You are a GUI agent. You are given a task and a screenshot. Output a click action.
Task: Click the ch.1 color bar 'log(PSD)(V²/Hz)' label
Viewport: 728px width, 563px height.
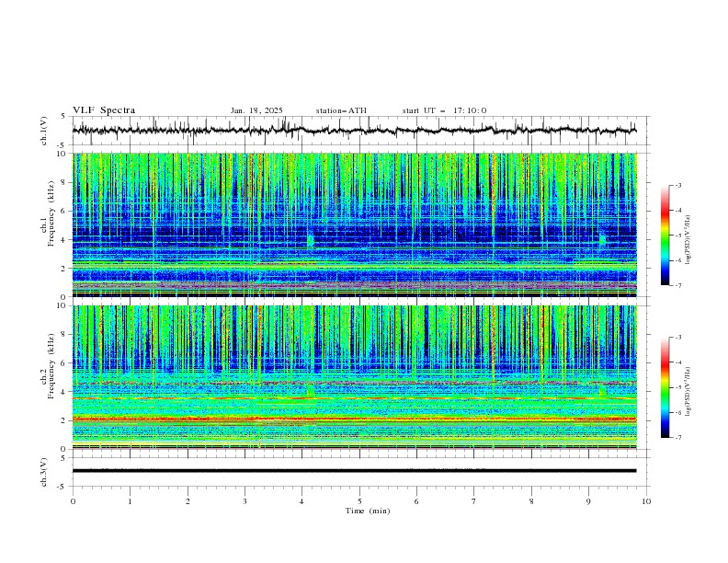coord(688,240)
